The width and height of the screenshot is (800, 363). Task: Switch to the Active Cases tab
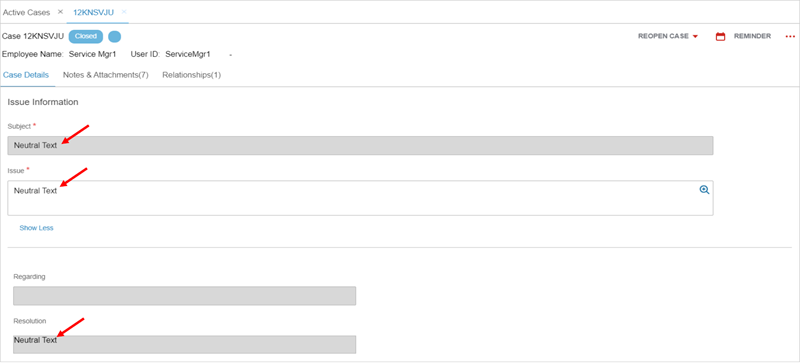point(27,11)
